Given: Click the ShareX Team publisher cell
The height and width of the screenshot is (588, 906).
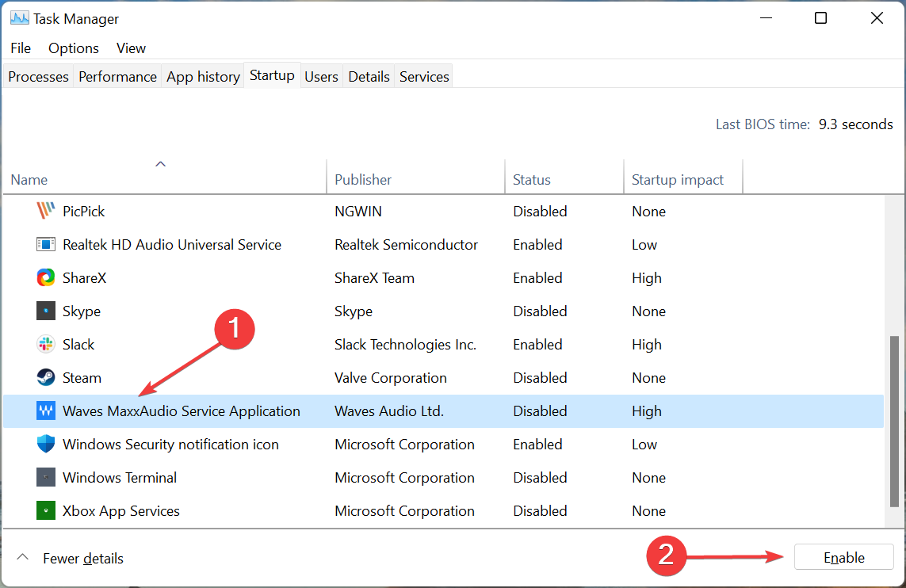Looking at the screenshot, I should click(374, 278).
